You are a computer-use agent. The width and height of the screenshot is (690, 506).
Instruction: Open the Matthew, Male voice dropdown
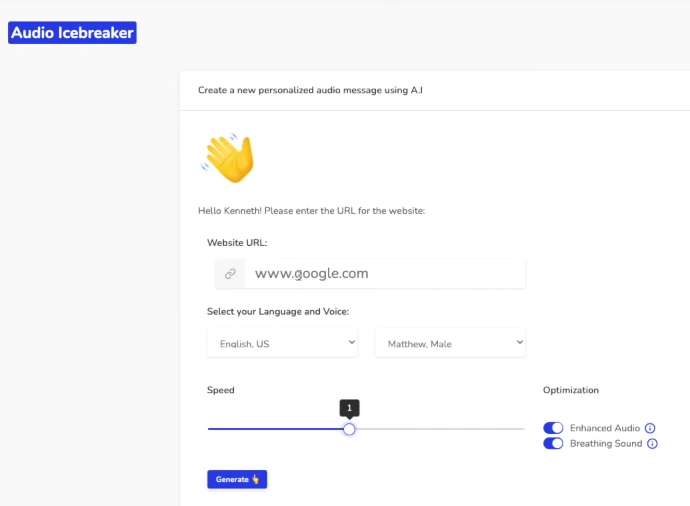[450, 343]
